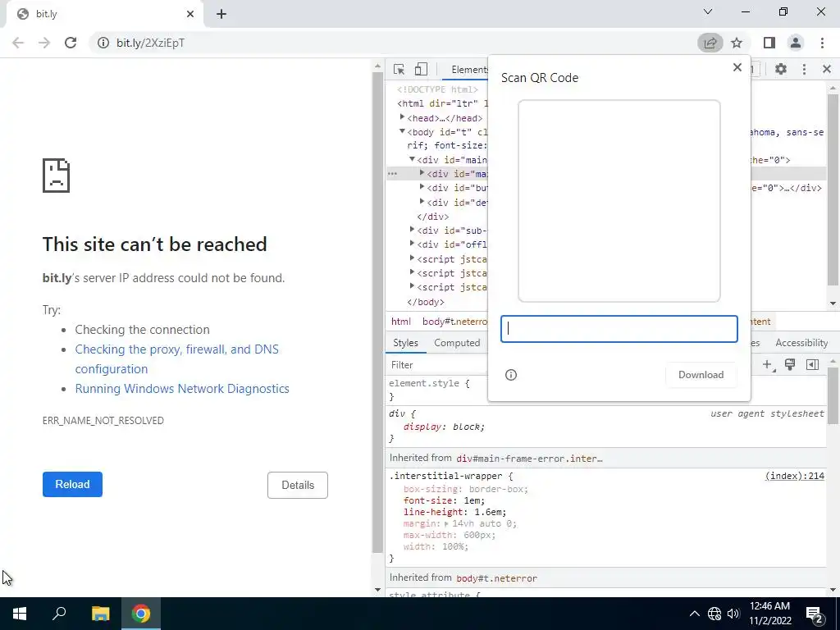
Task: Toggle element state paint-roller icon
Action: (x=790, y=365)
